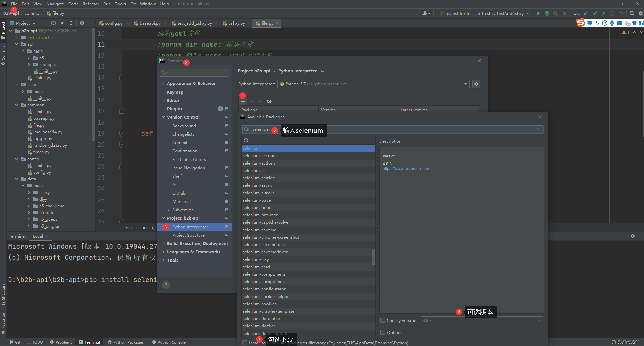
Task: Click Git push arrow icon
Action: 603,13
